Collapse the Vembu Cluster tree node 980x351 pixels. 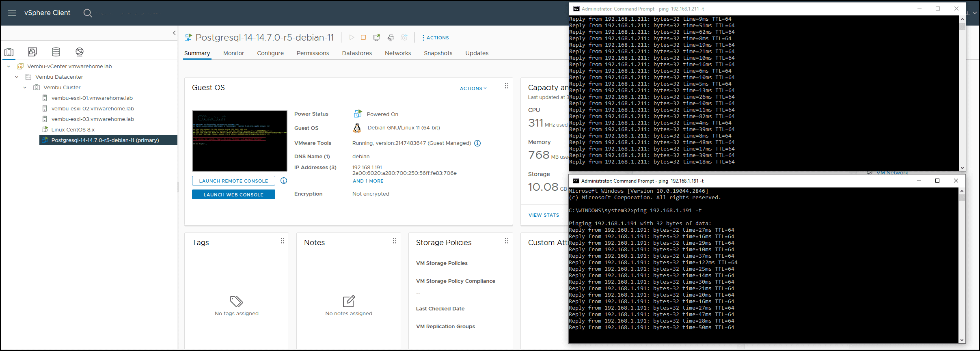[25, 87]
